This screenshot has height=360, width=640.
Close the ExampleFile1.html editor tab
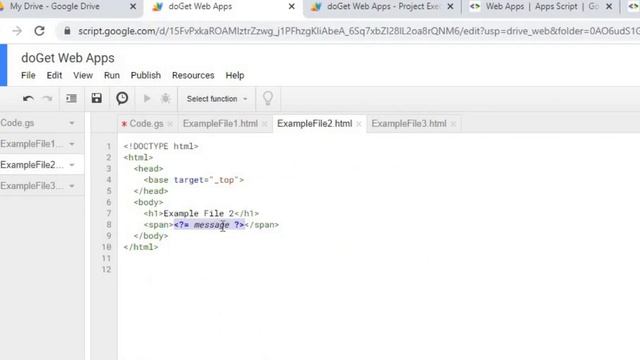pos(264,124)
